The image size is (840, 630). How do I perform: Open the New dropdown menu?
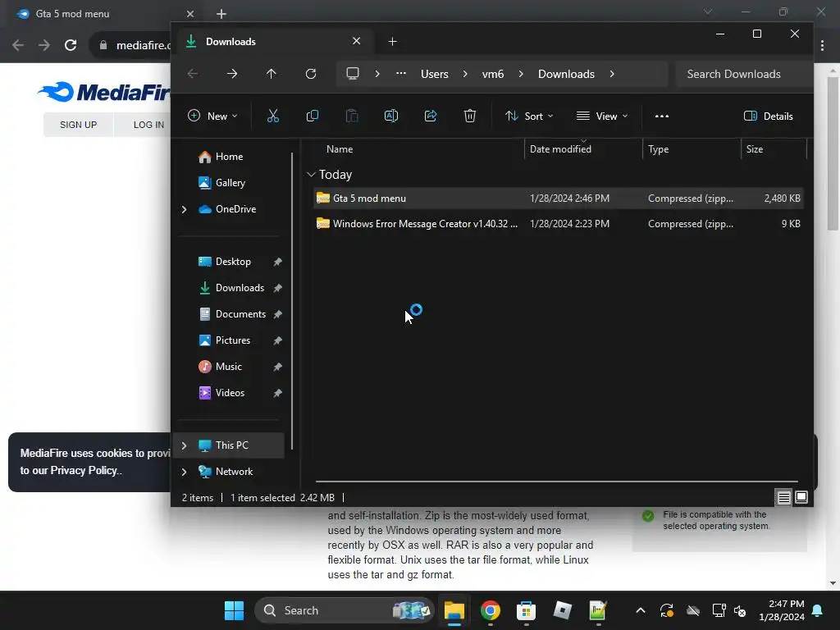(x=212, y=116)
